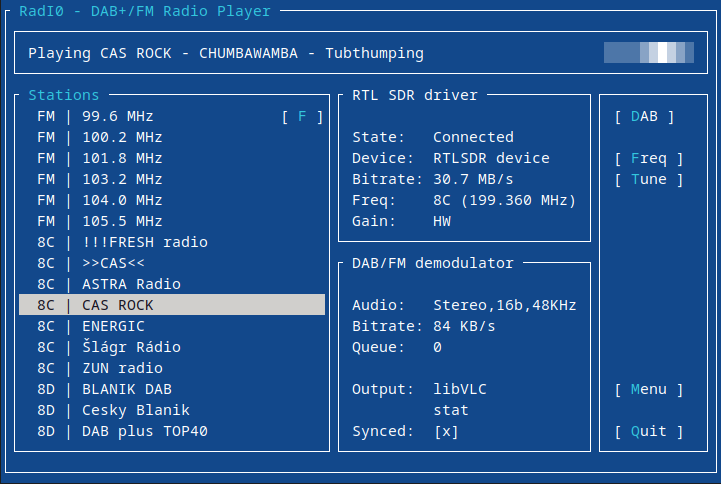Click the Stereo,16b,48KHz audio value
The width and height of the screenshot is (721, 484).
pos(504,306)
